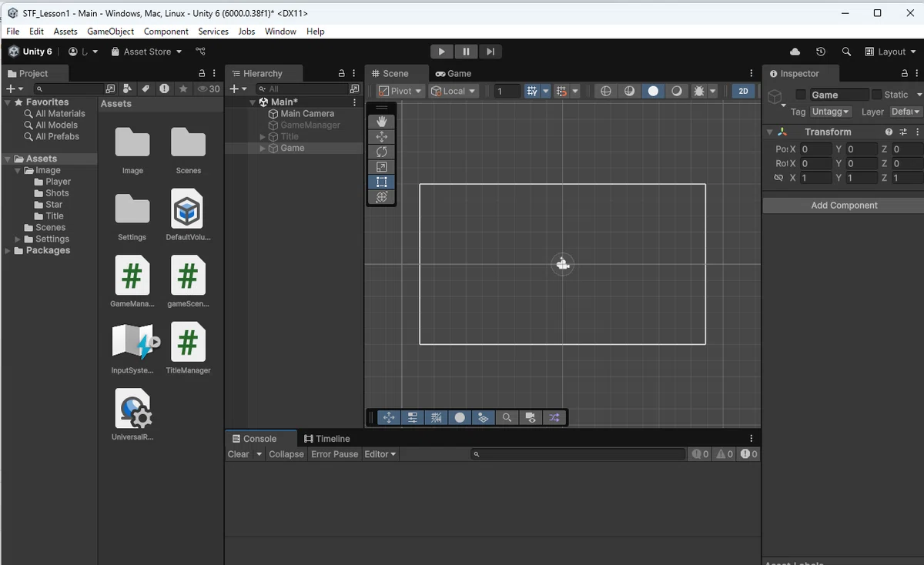Select the Shots folder in Project tree
The image size is (924, 565).
[57, 193]
